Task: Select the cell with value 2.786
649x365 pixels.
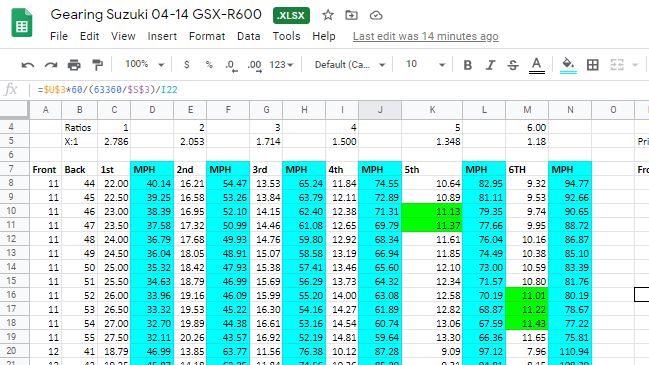Action: coord(114,141)
